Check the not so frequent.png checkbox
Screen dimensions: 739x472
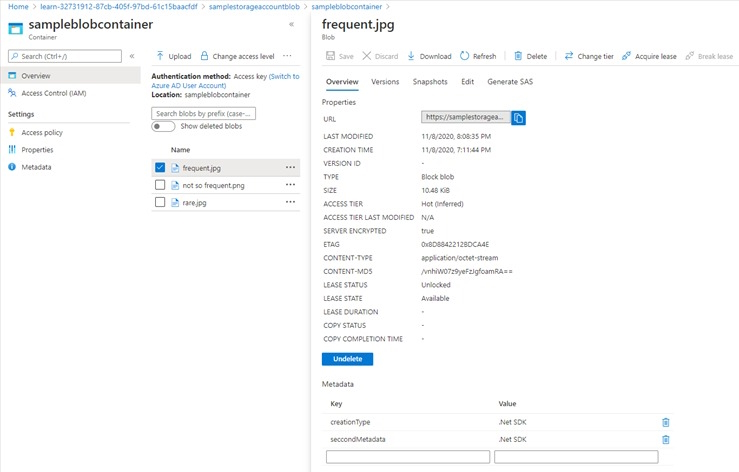(160, 185)
